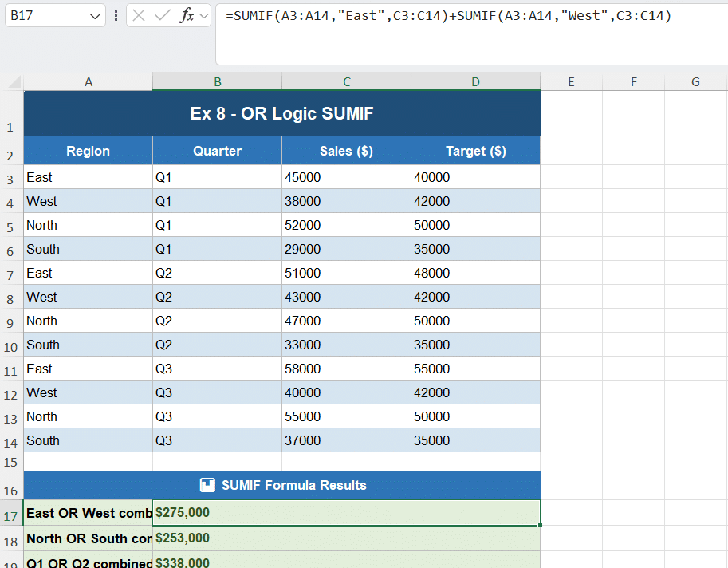Insert a function using the fx icon
This screenshot has width=728, height=568.
point(186,14)
